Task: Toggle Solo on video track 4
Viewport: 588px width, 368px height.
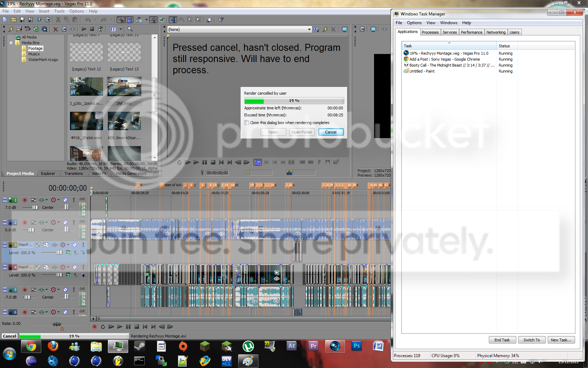Action: (x=83, y=267)
